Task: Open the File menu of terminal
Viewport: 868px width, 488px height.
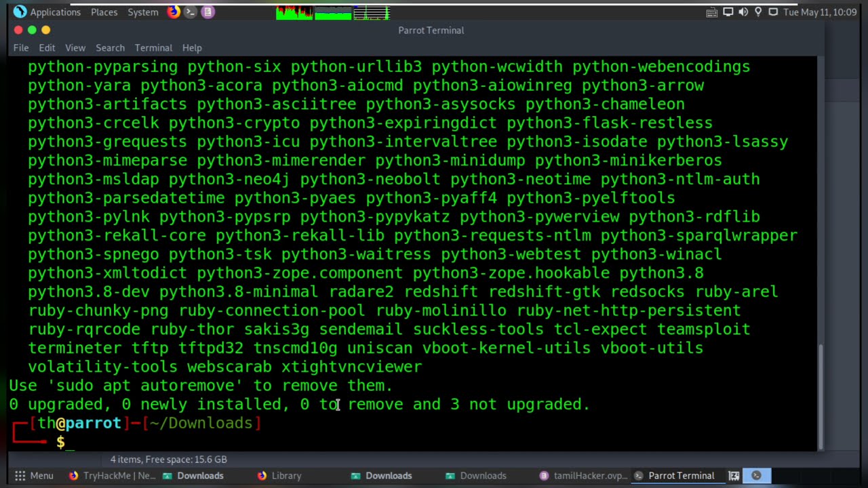Action: pos(21,47)
